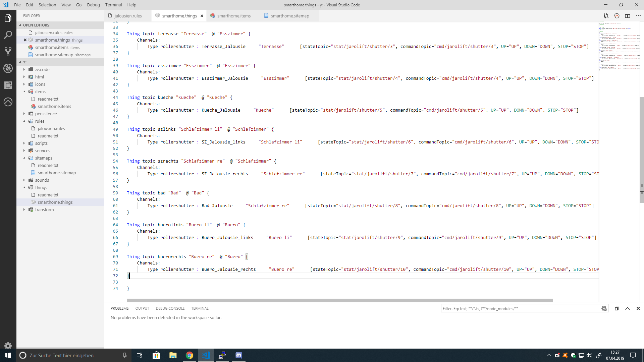This screenshot has height=362, width=644.
Task: Open the Selection menu
Action: 47,5
